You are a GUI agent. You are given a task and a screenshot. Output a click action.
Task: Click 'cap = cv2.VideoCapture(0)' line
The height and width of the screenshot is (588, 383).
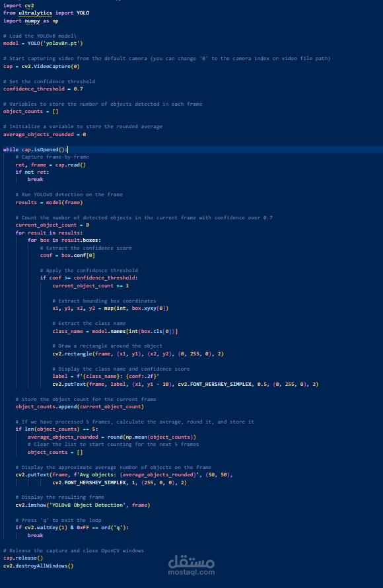[41, 66]
